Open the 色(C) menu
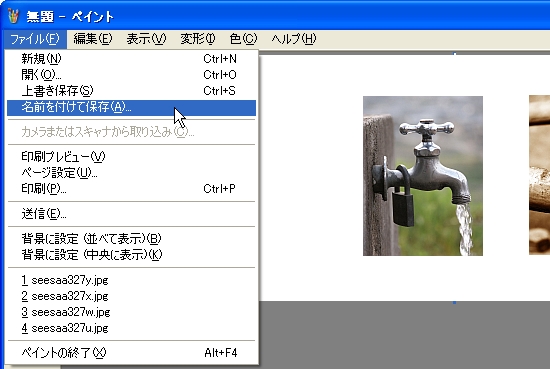 tap(243, 39)
